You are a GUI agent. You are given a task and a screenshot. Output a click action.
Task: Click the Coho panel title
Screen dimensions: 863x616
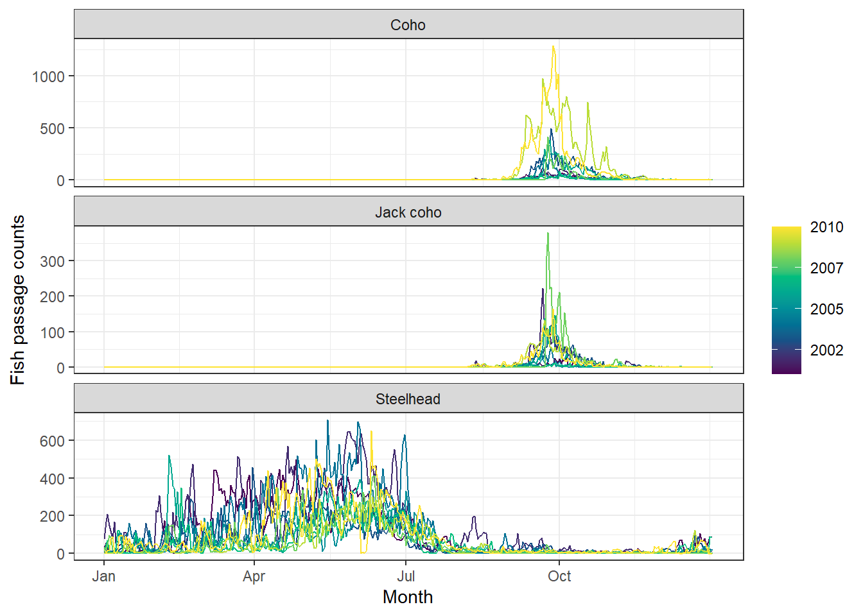408,25
